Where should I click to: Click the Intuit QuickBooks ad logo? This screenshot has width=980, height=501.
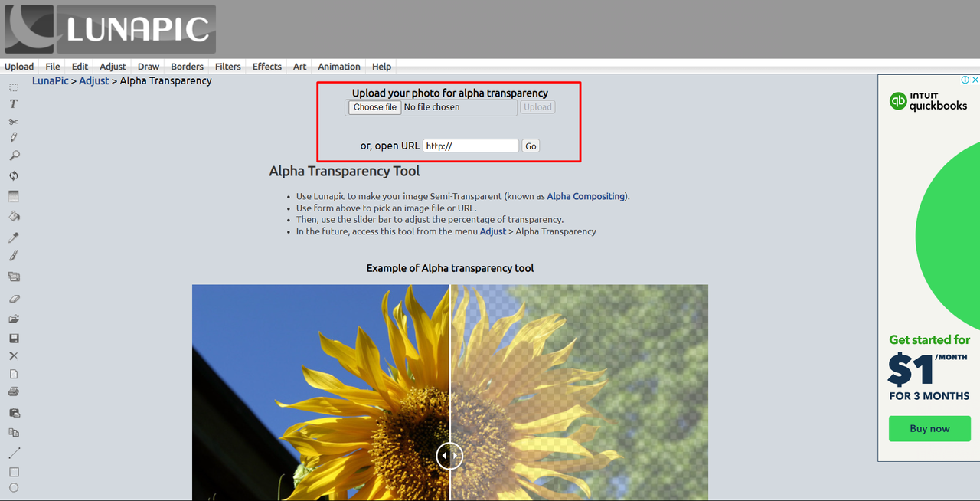tap(928, 101)
